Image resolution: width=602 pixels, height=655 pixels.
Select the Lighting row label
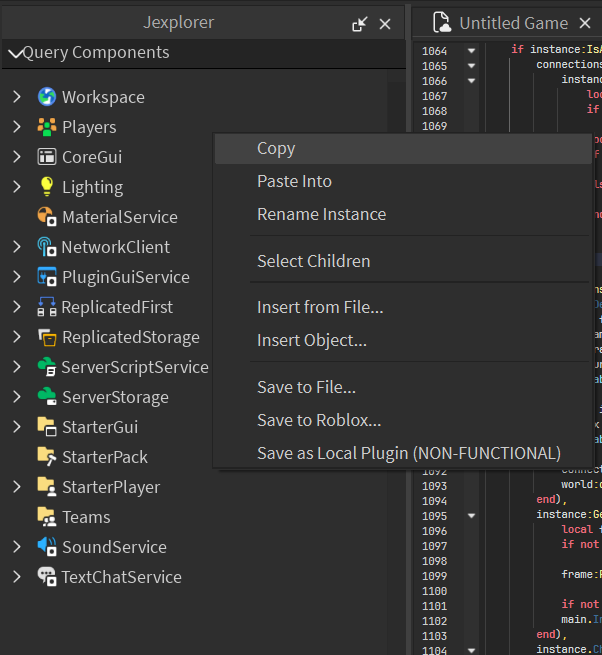[92, 187]
